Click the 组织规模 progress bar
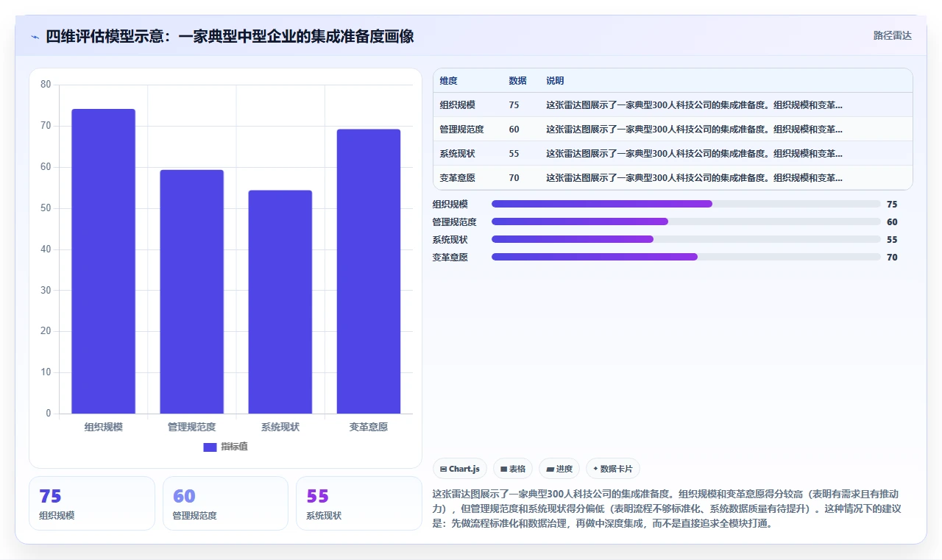The width and height of the screenshot is (942, 560). (686, 204)
